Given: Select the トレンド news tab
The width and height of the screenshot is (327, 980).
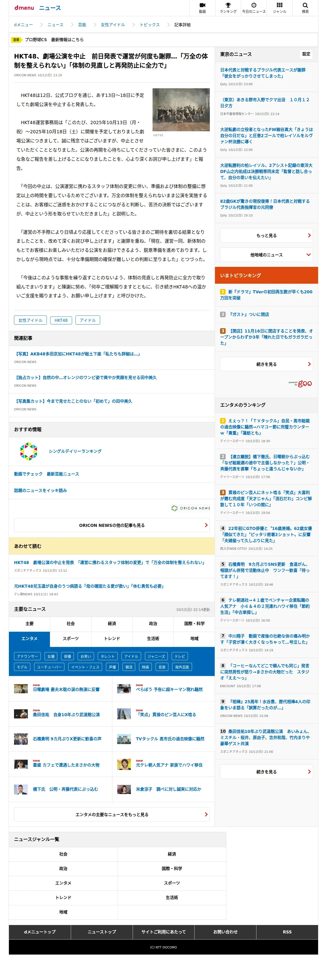Looking at the screenshot, I should click(112, 639).
